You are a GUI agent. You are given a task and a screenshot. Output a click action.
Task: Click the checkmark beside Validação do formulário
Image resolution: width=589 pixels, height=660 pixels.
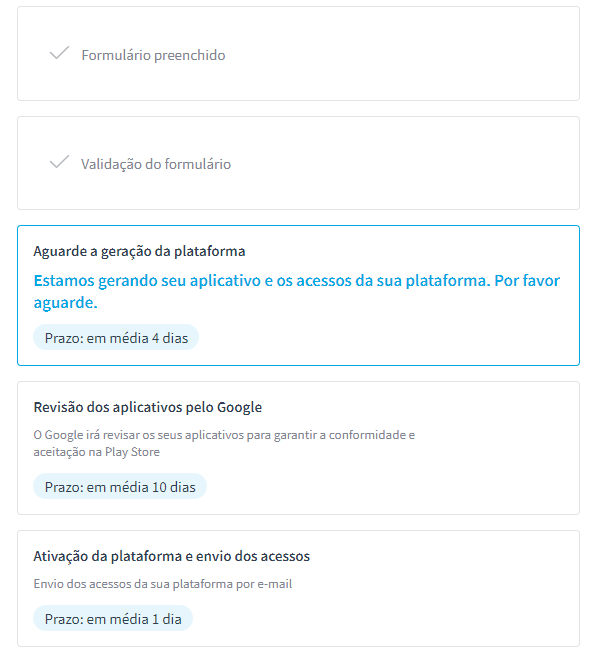[59, 162]
